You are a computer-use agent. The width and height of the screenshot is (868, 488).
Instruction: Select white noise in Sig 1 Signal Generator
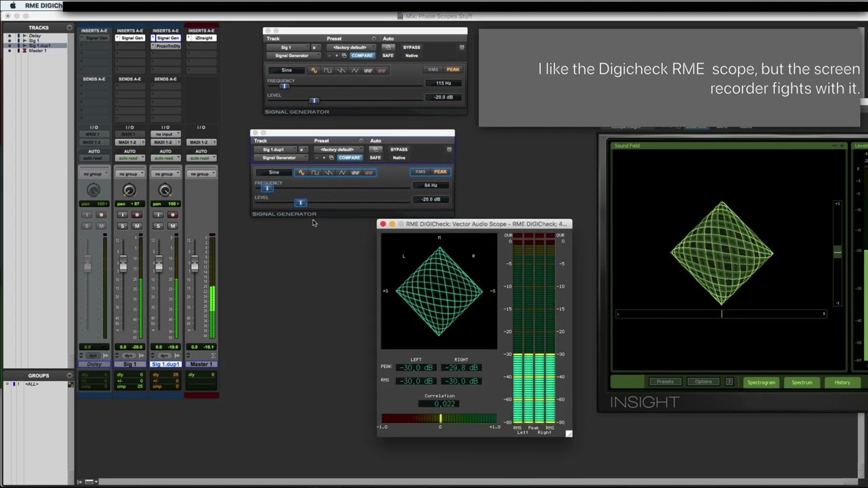click(368, 70)
